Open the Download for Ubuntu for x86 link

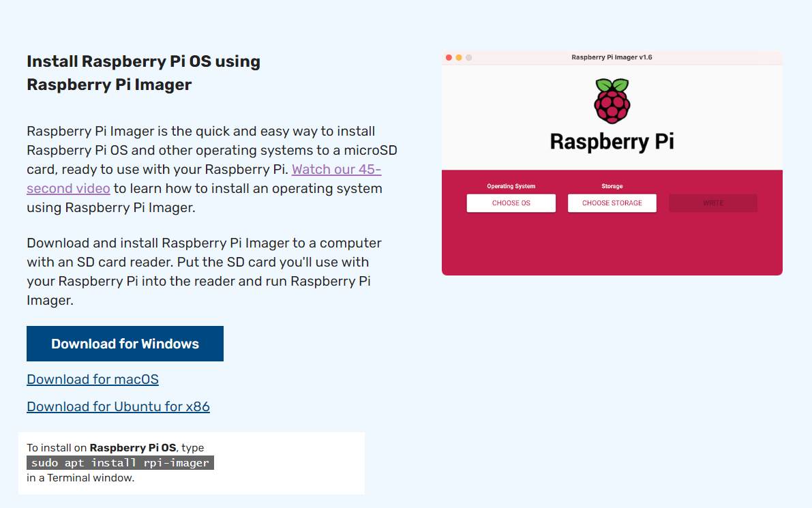click(118, 406)
